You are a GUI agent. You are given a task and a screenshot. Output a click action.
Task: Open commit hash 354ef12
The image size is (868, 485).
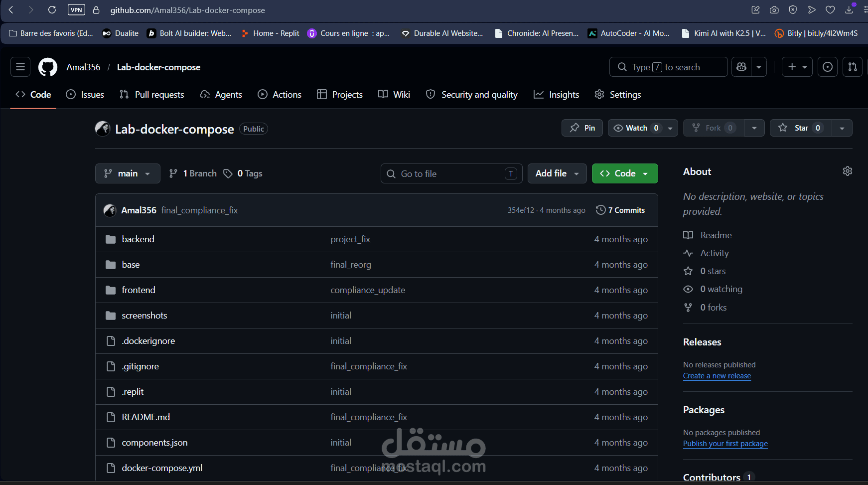point(521,210)
